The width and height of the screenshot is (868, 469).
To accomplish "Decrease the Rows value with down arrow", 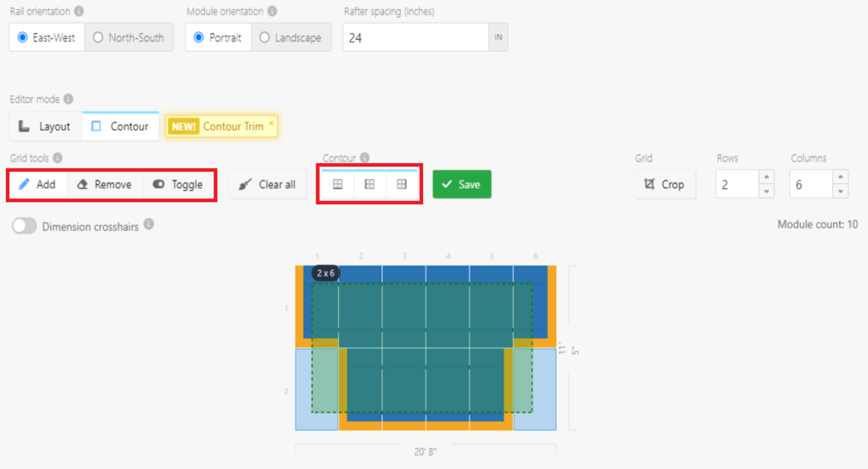I will pyautogui.click(x=767, y=192).
